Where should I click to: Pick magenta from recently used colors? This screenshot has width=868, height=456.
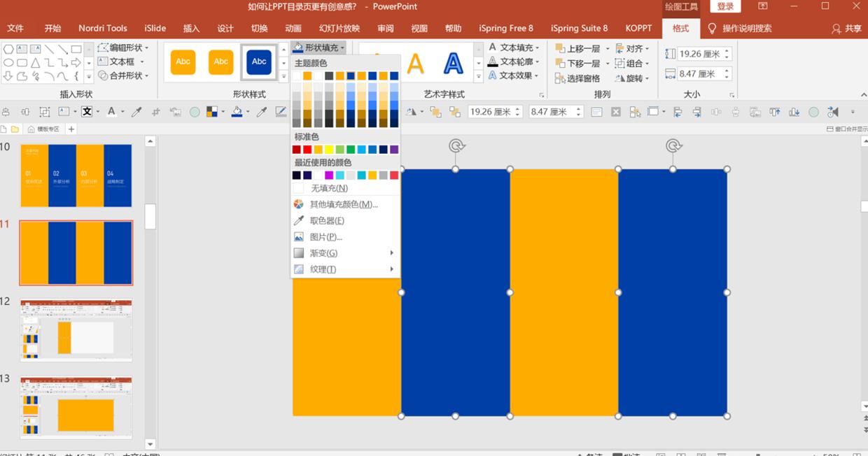329,176
